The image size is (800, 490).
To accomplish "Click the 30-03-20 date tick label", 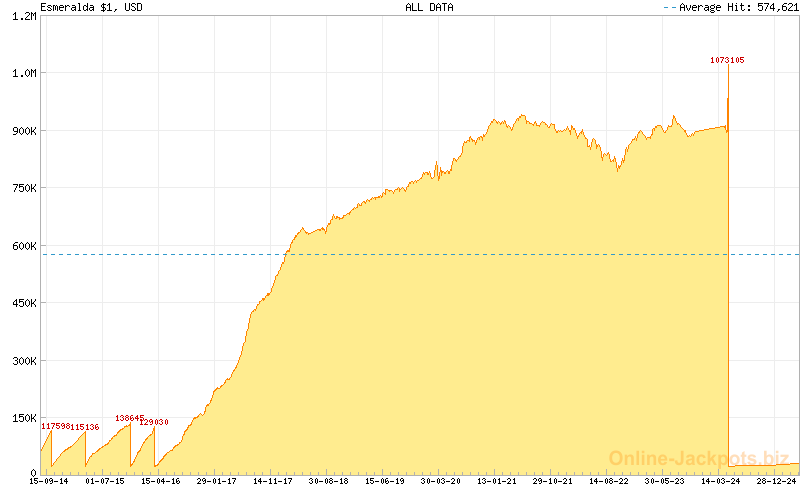I will [x=441, y=481].
